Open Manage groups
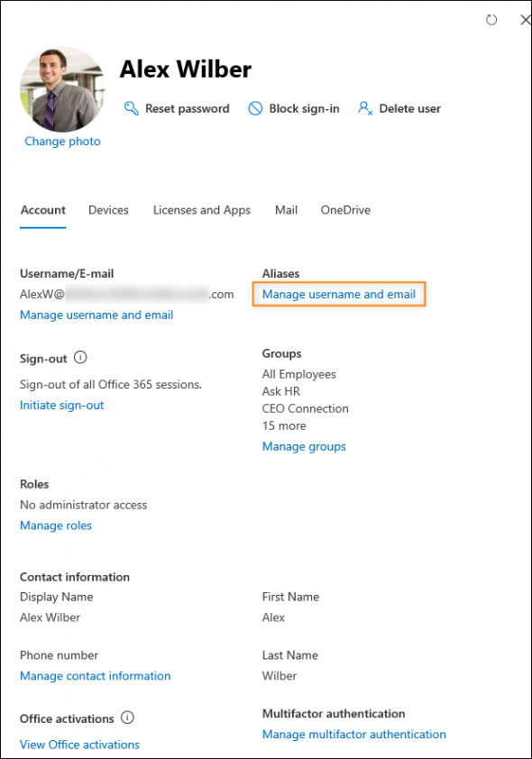Image resolution: width=532 pixels, height=759 pixels. pyautogui.click(x=304, y=446)
